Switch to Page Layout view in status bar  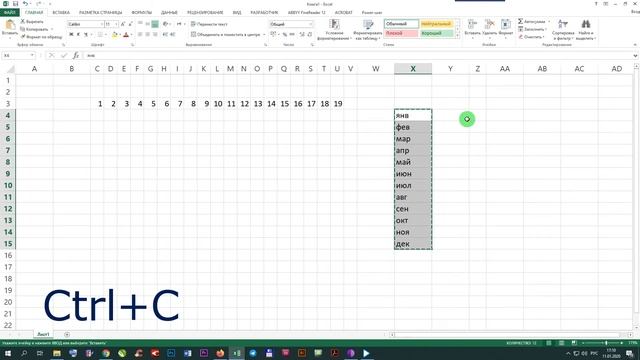(x=561, y=343)
